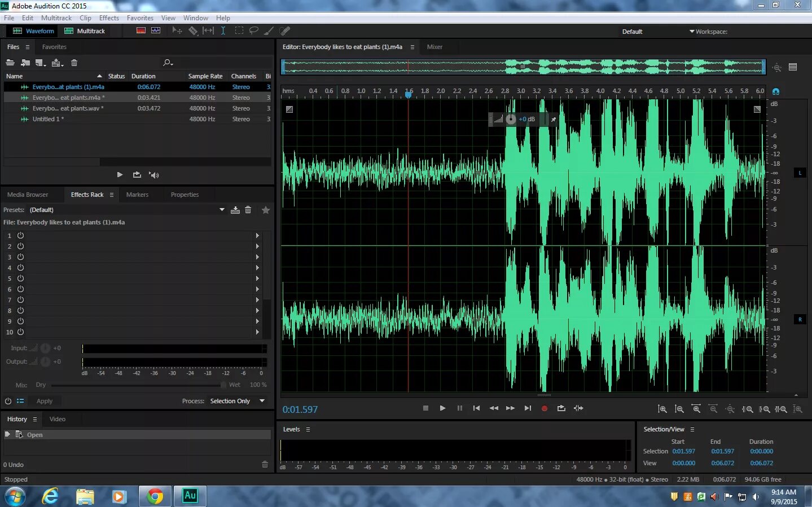Image resolution: width=812 pixels, height=507 pixels.
Task: Select the Marquee Selection tool
Action: 239,30
